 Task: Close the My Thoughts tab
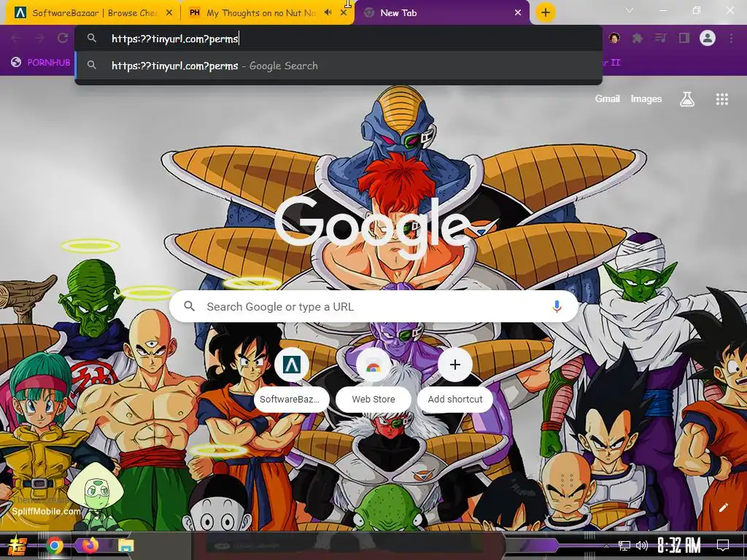344,13
